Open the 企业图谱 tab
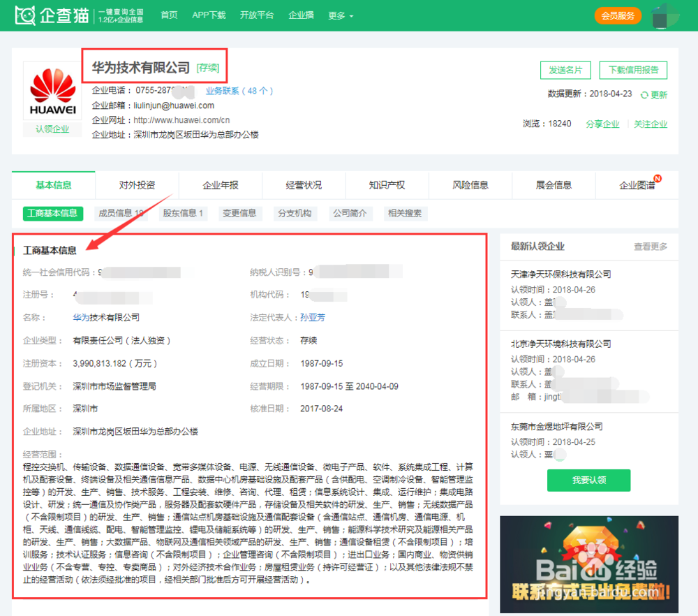This screenshot has width=698, height=616. tap(637, 185)
